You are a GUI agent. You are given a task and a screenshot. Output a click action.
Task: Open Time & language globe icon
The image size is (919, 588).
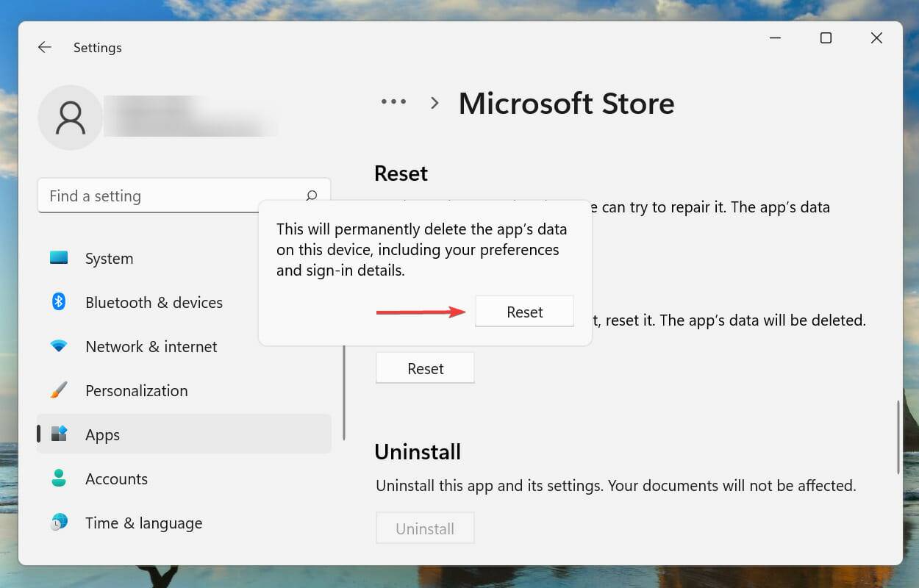[59, 523]
